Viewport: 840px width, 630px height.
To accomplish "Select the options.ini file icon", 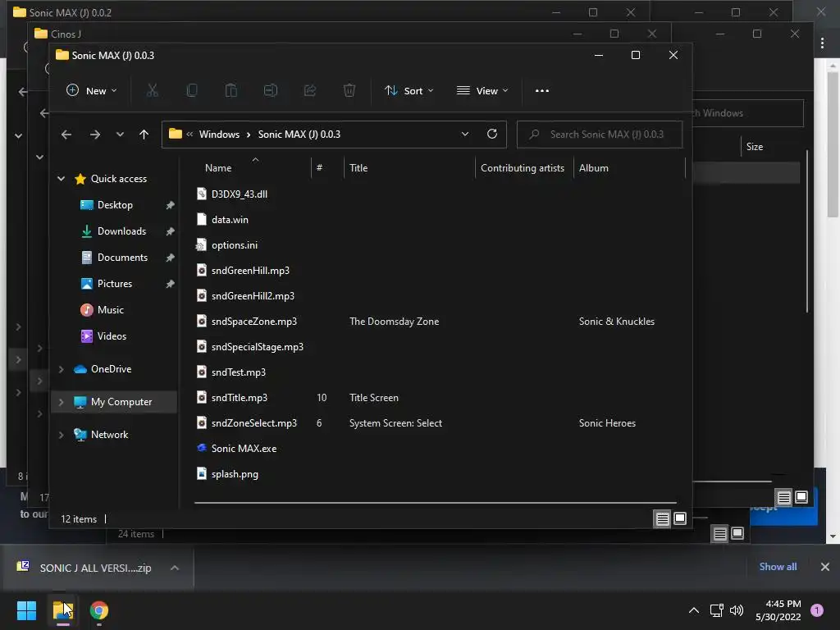I will pos(201,244).
